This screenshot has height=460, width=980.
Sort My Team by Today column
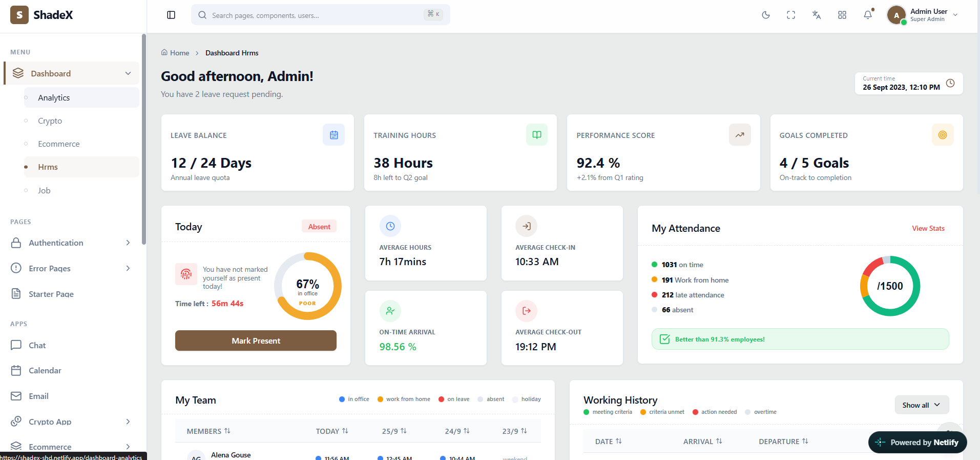coord(332,431)
